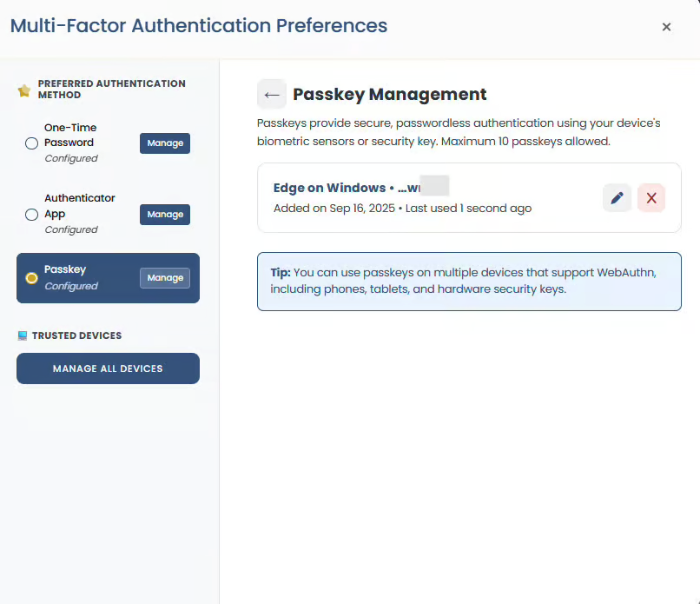Click the Trusted Devices computer icon
Screen dimensions: 700x604
click(23, 335)
